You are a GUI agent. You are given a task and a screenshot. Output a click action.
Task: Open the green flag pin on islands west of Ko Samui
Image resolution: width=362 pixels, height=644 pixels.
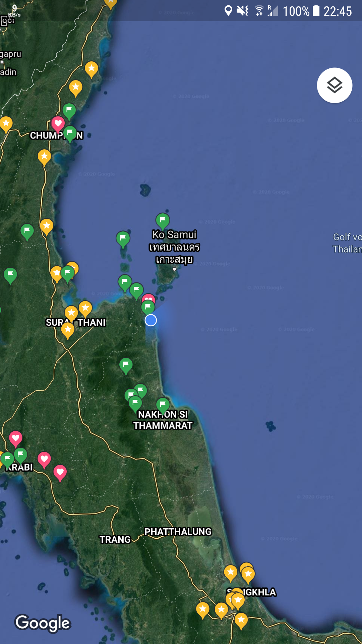[x=123, y=238]
